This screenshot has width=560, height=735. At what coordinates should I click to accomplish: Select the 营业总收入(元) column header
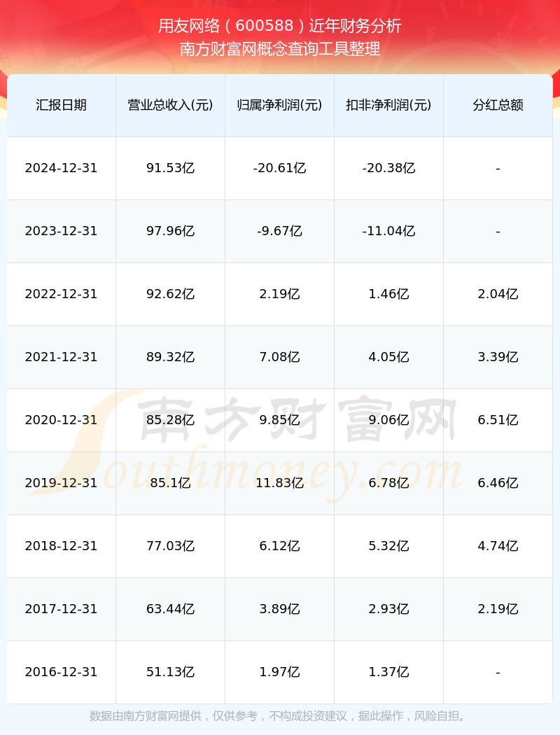pyautogui.click(x=170, y=105)
